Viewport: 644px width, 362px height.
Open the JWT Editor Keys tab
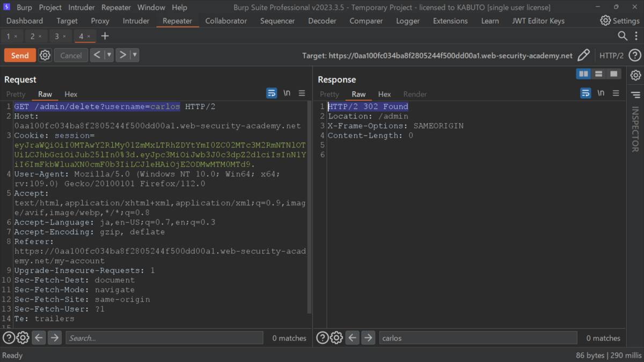tap(538, 21)
